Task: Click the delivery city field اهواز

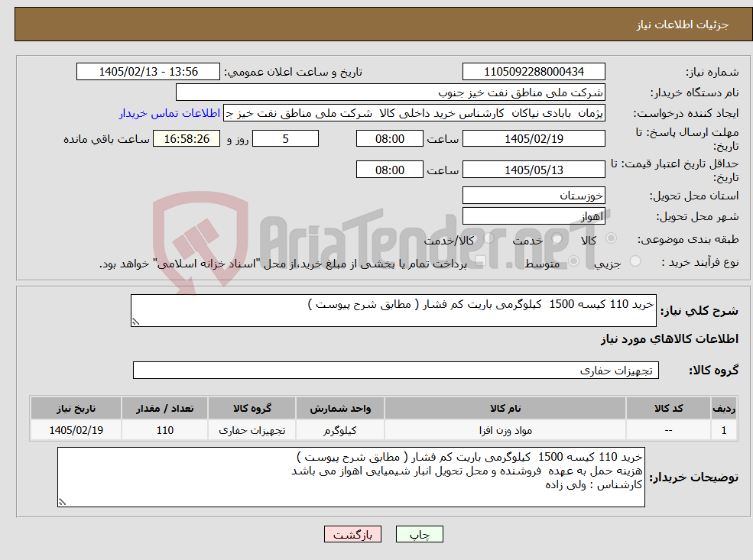Action: [534, 216]
